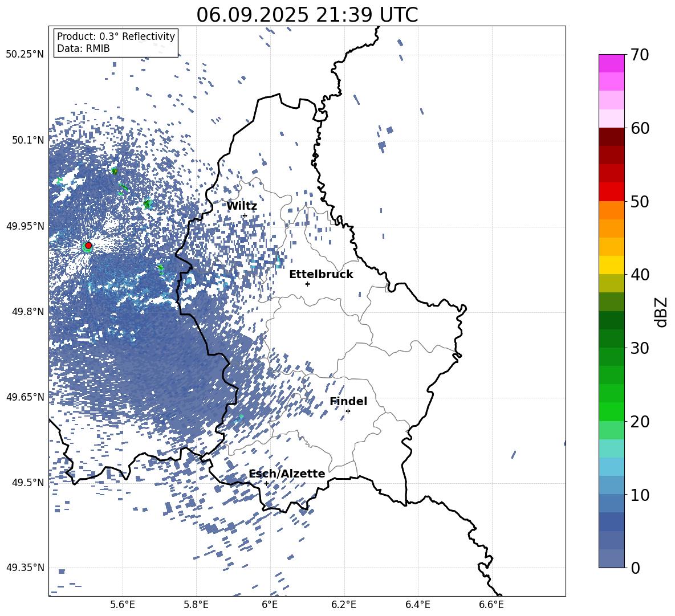Click the 6°E longitude label
Screen dimensions: 675x616
click(x=270, y=605)
